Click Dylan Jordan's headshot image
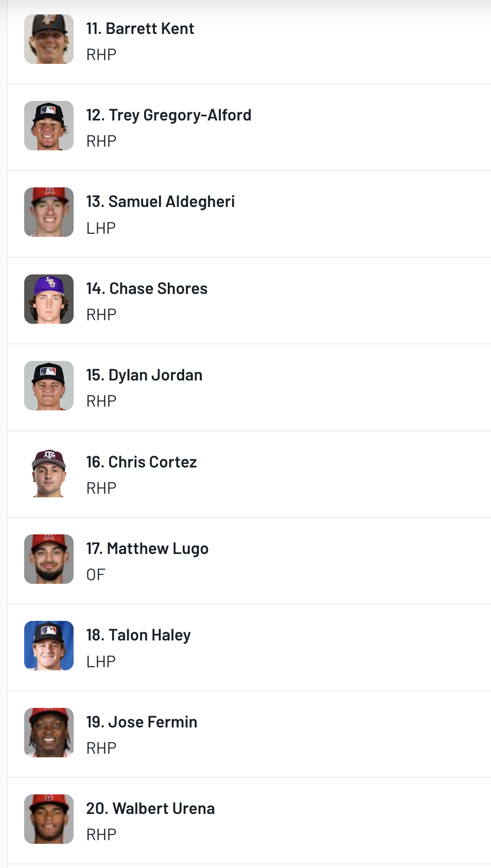Viewport: 491px width, 868px height. (x=49, y=386)
